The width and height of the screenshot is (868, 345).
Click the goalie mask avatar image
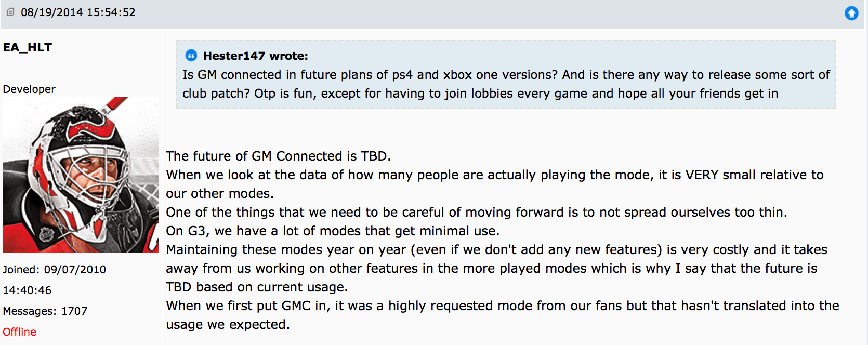[81, 175]
